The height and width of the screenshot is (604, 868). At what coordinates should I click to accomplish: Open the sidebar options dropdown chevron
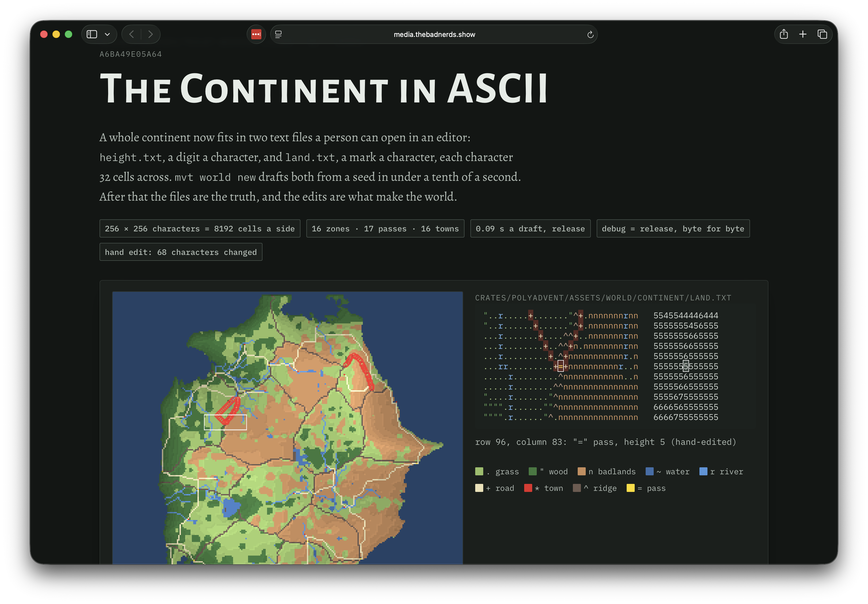pyautogui.click(x=107, y=35)
